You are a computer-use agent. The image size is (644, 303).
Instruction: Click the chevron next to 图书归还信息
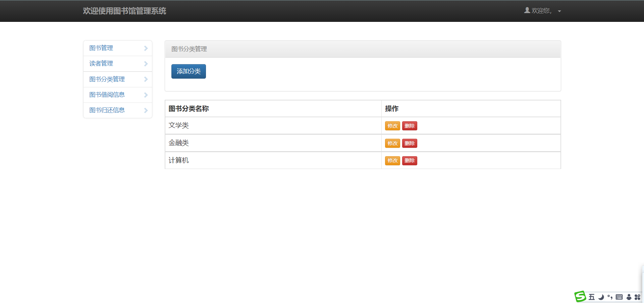tap(146, 111)
